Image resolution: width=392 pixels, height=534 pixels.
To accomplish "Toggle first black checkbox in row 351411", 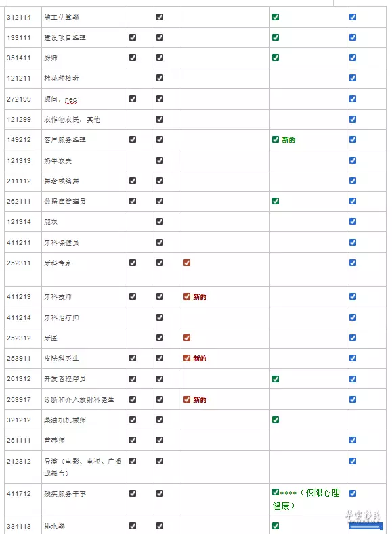I will 133,58.
